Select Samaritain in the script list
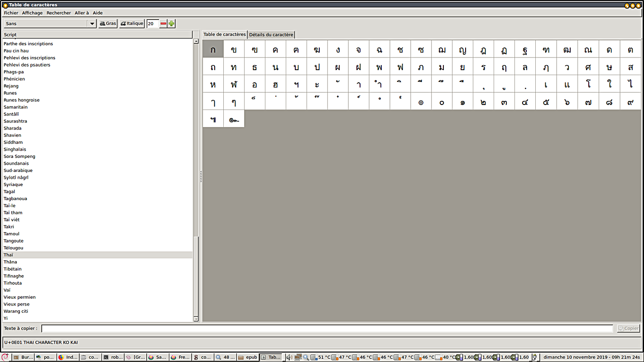644x362 pixels. (x=97, y=107)
